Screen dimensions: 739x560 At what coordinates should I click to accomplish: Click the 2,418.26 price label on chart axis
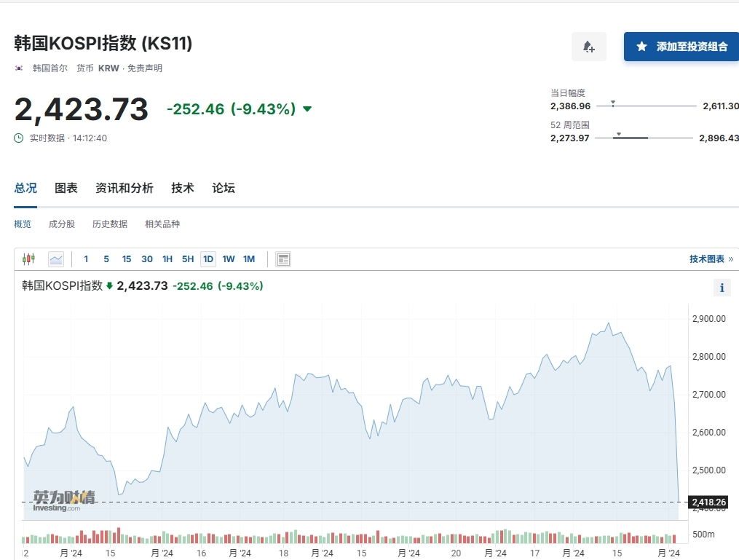tap(708, 502)
